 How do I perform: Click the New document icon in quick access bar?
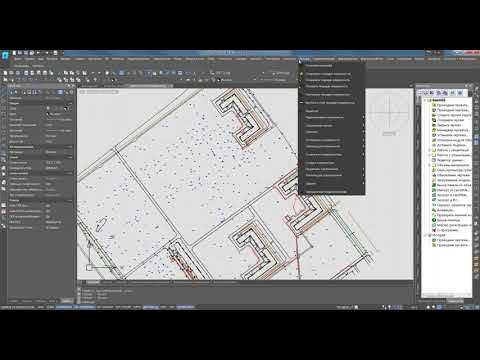14,53
